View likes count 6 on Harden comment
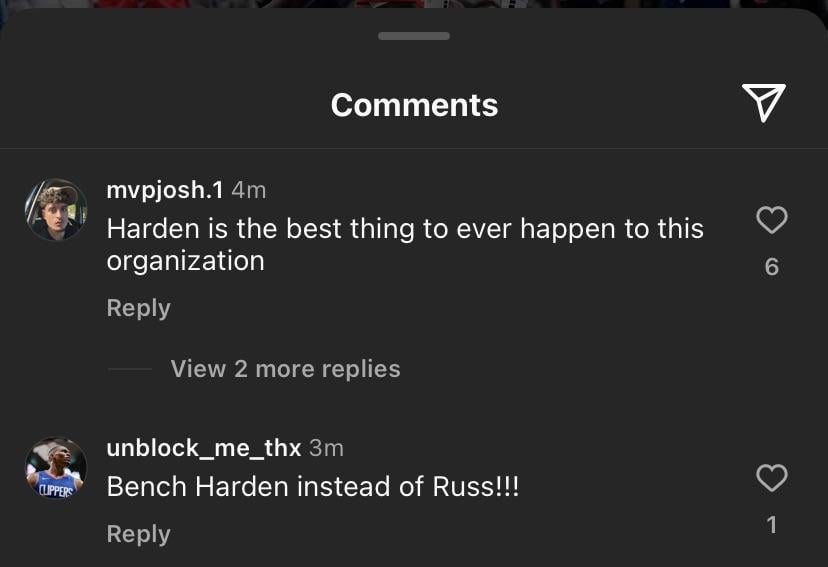This screenshot has height=567, width=828. [771, 267]
